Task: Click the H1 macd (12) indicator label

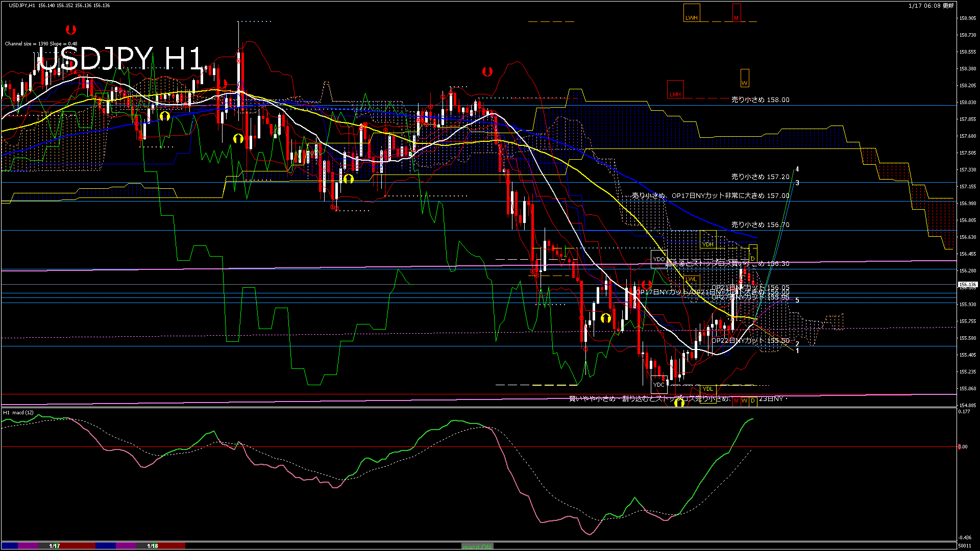Action: 18,413
